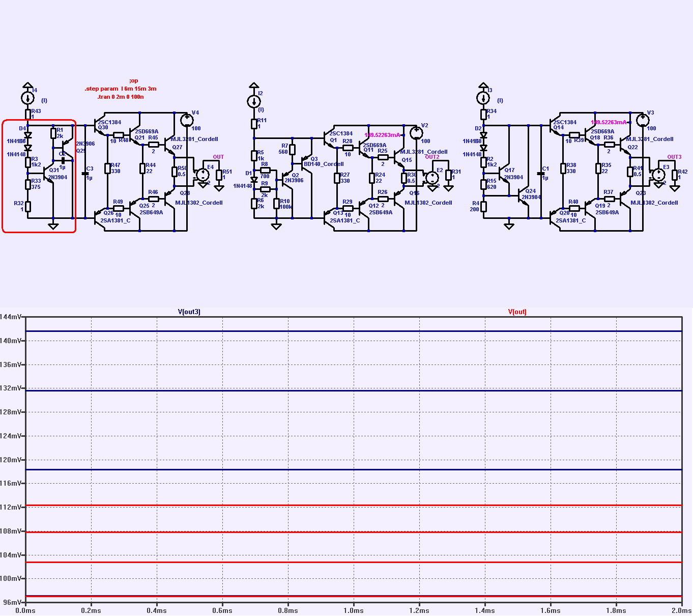Click the R15 620 resistor value

pos(492,187)
